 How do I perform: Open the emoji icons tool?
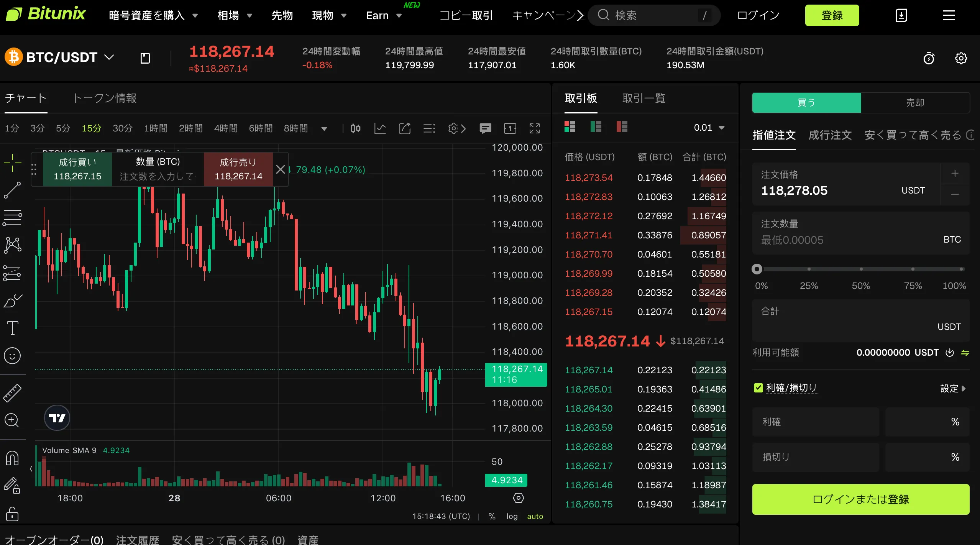(12, 356)
